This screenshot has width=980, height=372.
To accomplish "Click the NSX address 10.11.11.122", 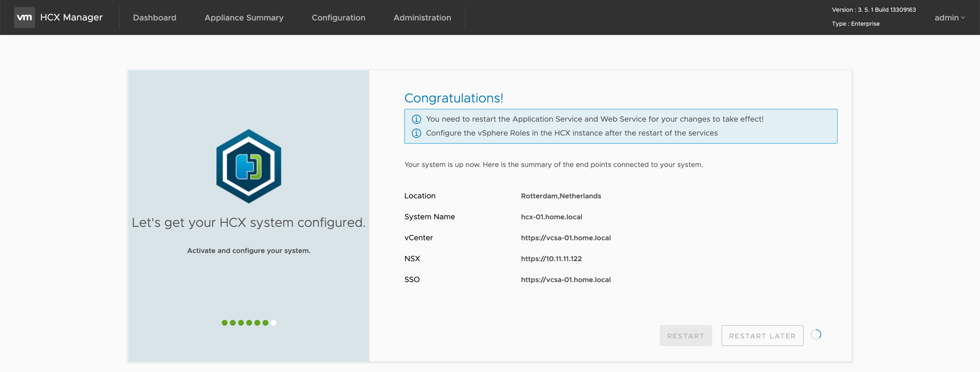I will click(551, 258).
